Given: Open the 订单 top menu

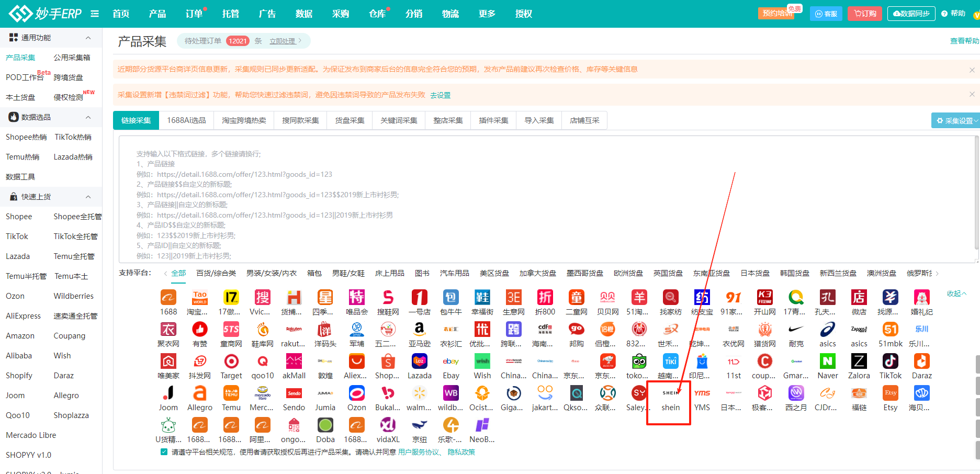Looking at the screenshot, I should click(194, 14).
